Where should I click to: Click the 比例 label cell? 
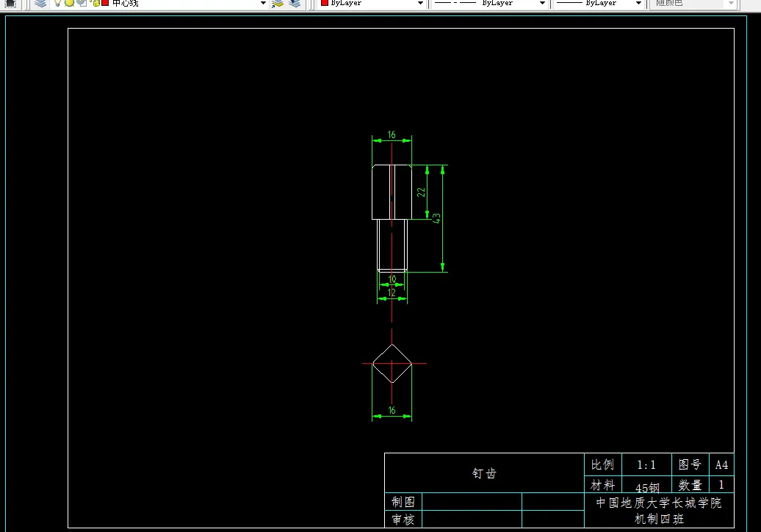pos(602,465)
